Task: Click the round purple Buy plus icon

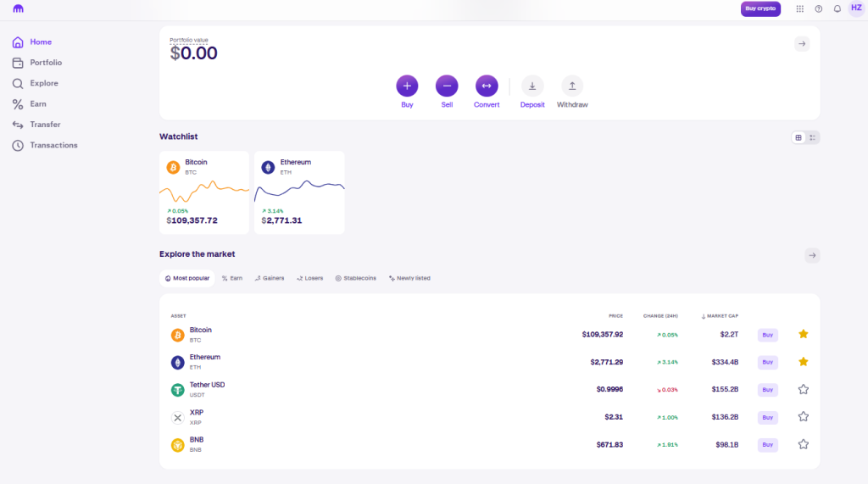Action: (x=407, y=86)
